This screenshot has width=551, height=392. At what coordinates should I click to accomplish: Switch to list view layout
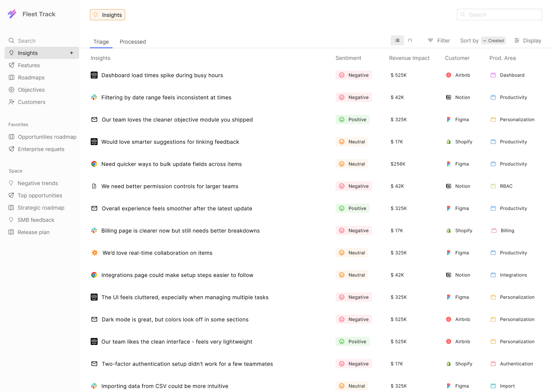pyautogui.click(x=397, y=41)
